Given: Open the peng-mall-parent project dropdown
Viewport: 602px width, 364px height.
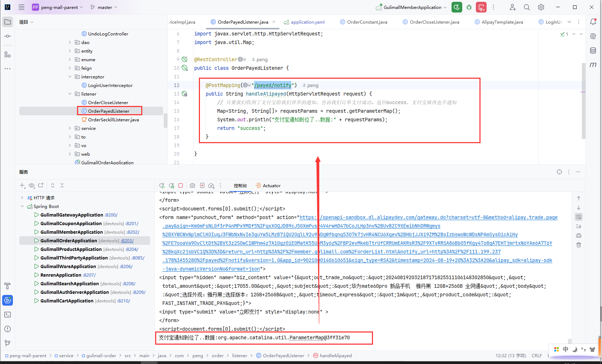Looking at the screenshot, I should click(x=57, y=7).
